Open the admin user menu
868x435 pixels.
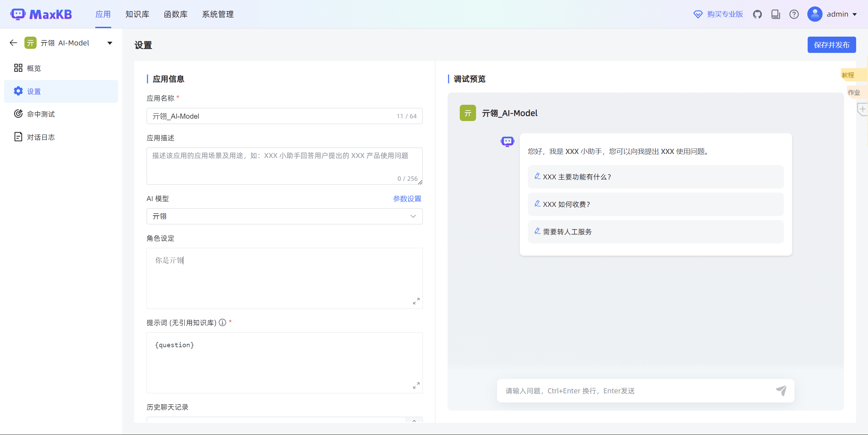[832, 14]
